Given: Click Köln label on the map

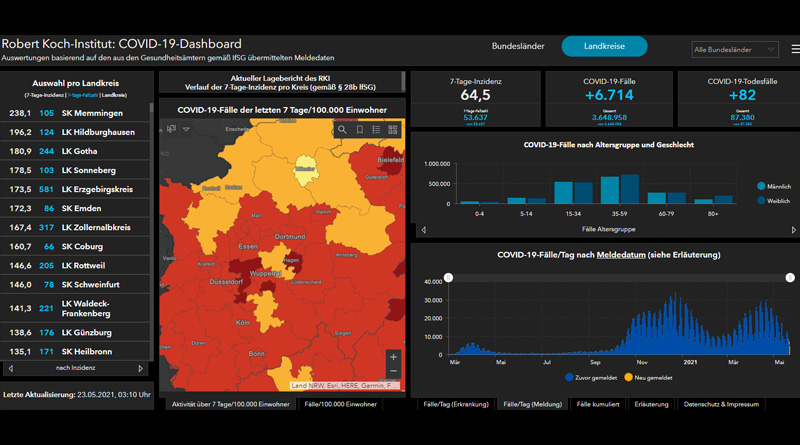Looking at the screenshot, I should [243, 323].
